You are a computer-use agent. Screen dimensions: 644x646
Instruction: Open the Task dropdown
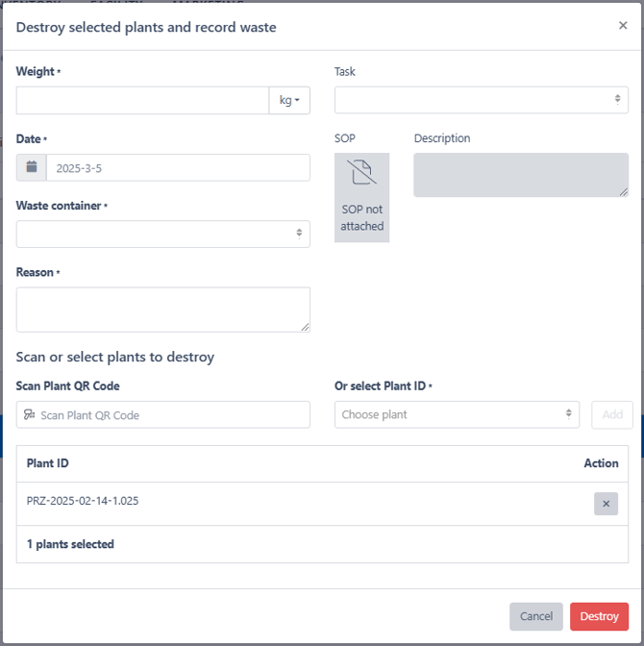(481, 100)
